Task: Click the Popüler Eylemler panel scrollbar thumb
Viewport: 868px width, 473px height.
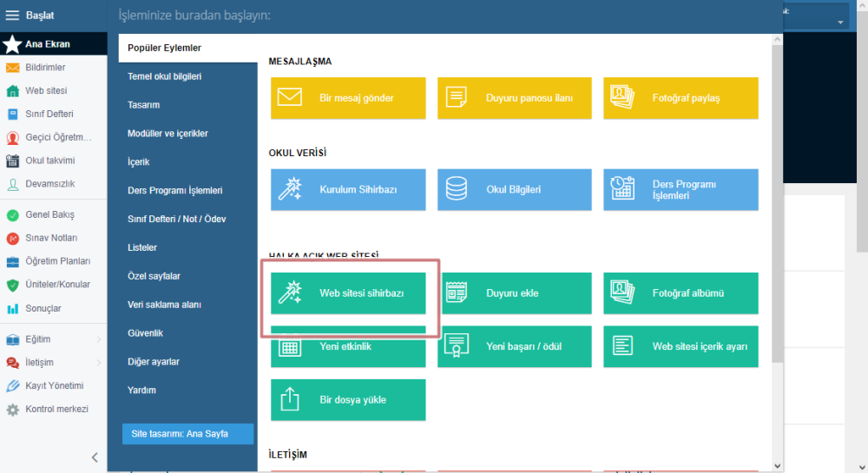Action: tap(777, 204)
